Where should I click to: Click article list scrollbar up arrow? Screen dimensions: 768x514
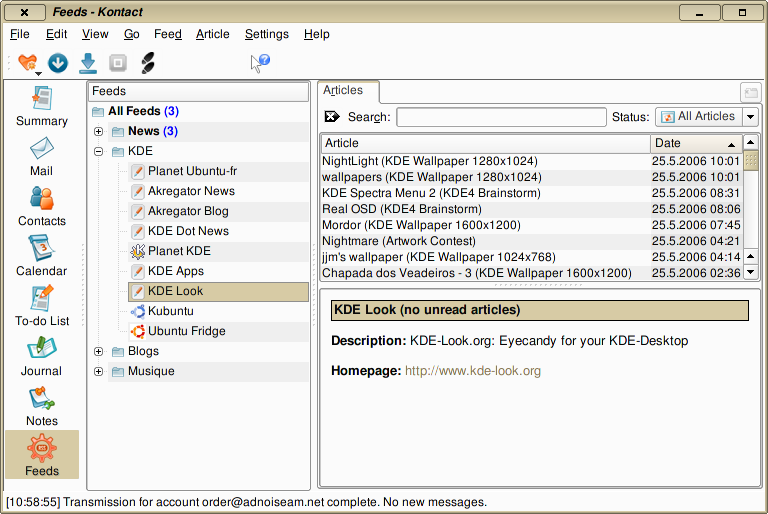(x=750, y=143)
